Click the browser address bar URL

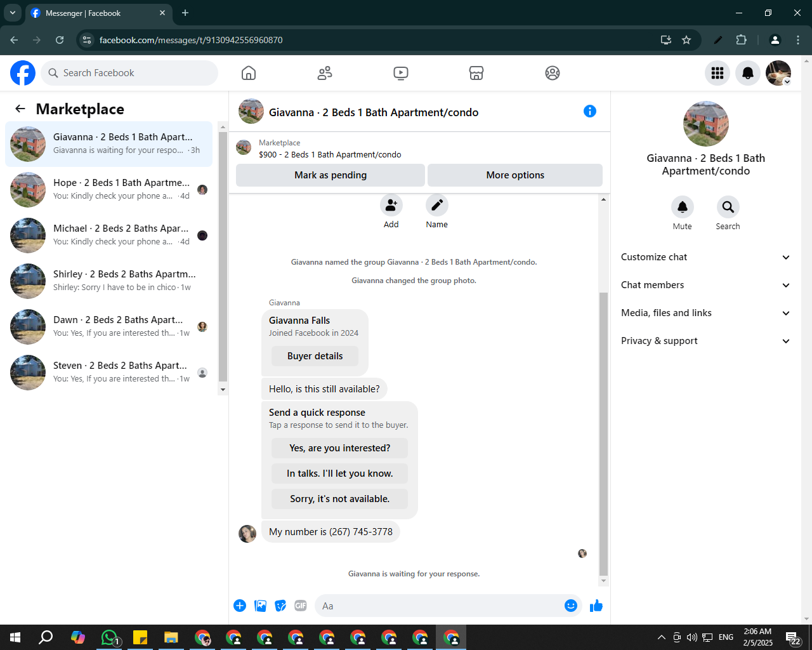click(x=191, y=40)
